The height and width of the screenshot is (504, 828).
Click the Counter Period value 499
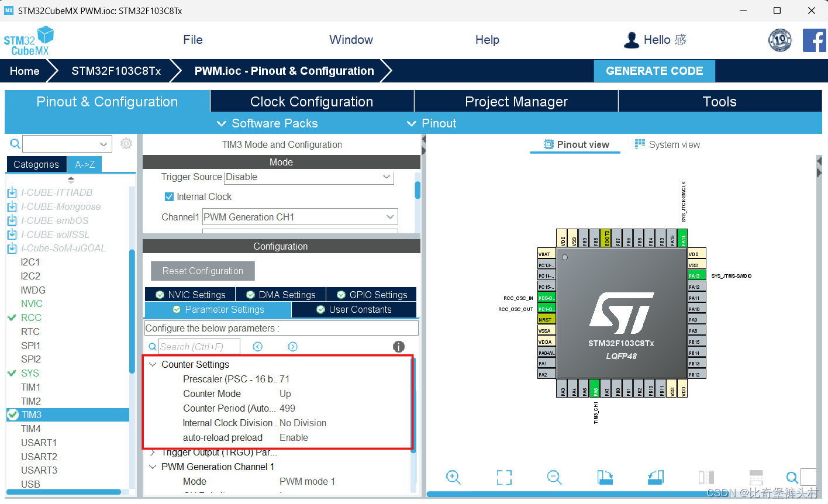(x=287, y=408)
